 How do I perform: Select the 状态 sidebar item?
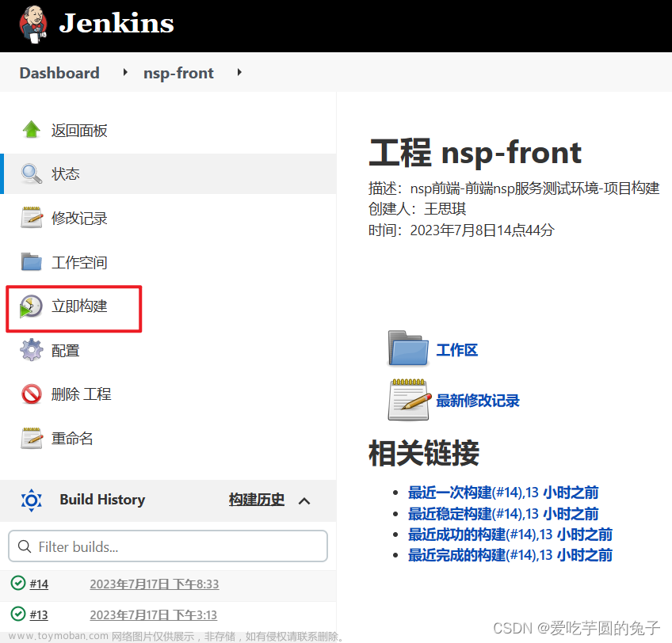coord(170,174)
